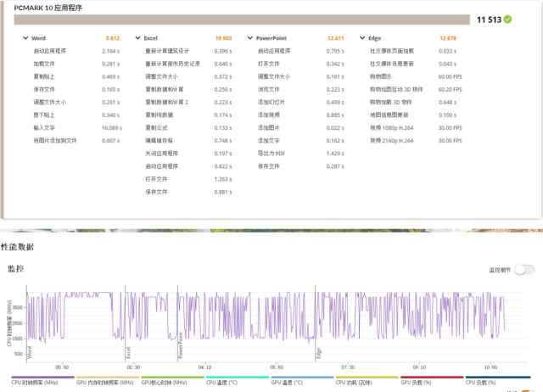Click 将图片添加到文件 row under Word
Viewport: 543px width, 392px height.
(x=77, y=141)
